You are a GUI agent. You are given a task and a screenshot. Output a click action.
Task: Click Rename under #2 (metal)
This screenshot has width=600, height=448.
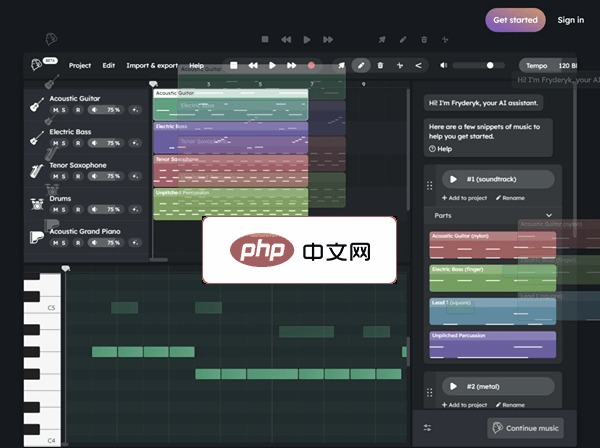pos(510,405)
